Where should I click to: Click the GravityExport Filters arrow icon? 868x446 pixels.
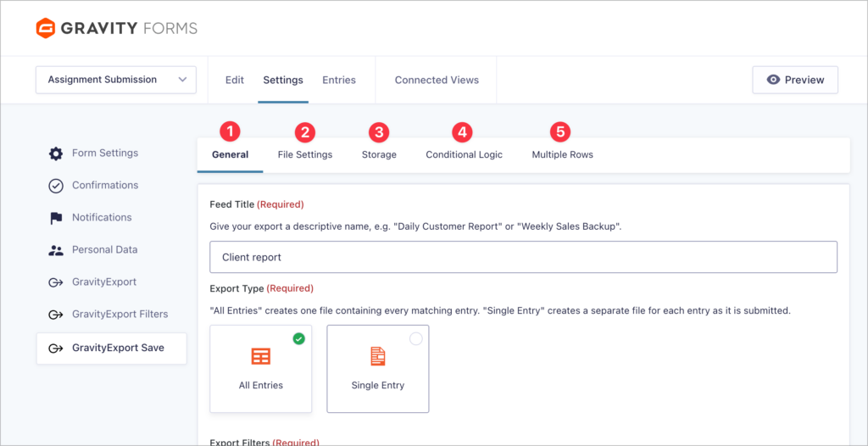pyautogui.click(x=55, y=315)
